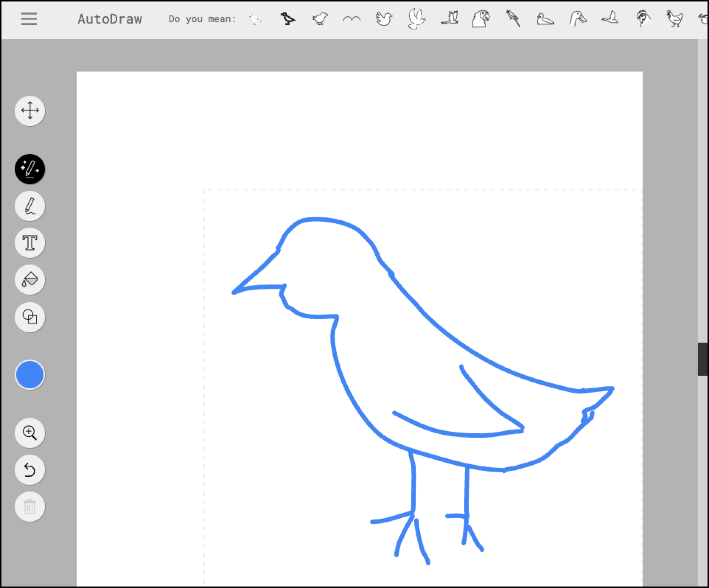Click the Zoom magnifier tool
The width and height of the screenshot is (709, 588).
coord(30,433)
